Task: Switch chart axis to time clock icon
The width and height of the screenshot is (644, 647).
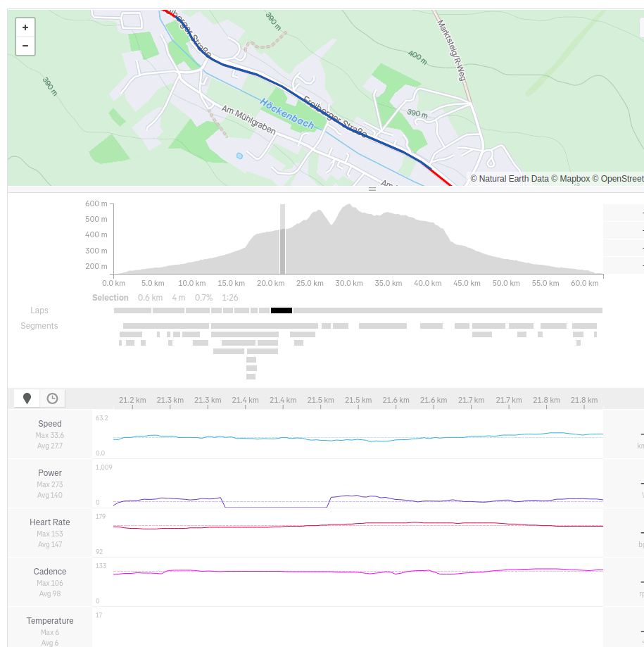Action: (52, 398)
